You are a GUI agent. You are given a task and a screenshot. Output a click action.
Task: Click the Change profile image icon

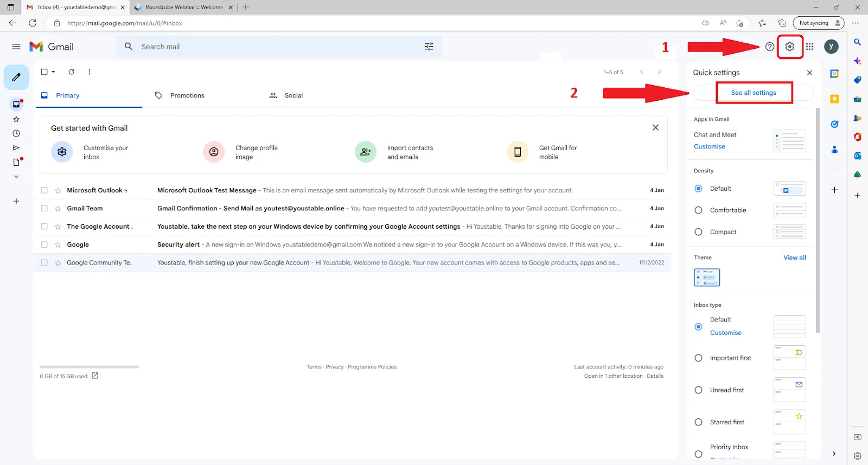tap(214, 152)
